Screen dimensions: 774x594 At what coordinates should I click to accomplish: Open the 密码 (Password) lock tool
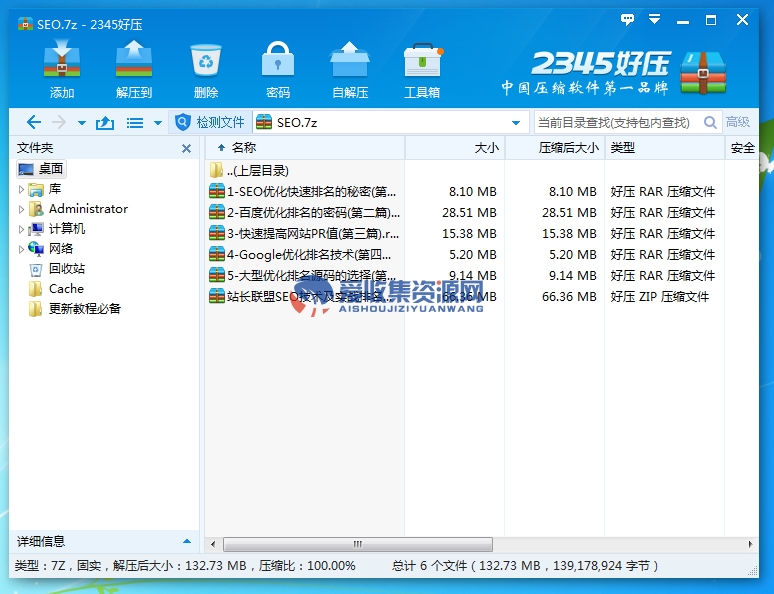tap(278, 70)
